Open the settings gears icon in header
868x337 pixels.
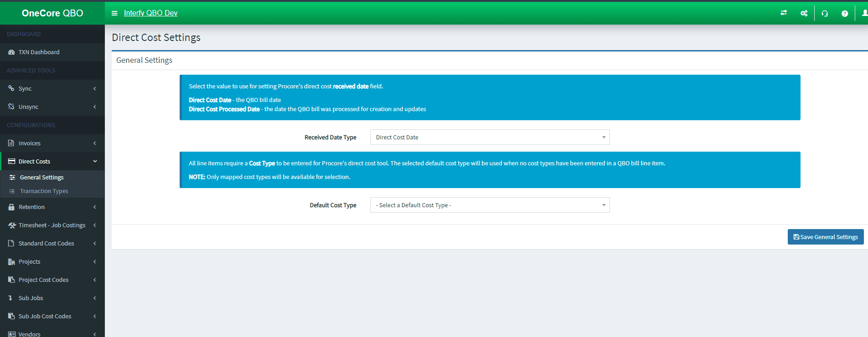804,13
